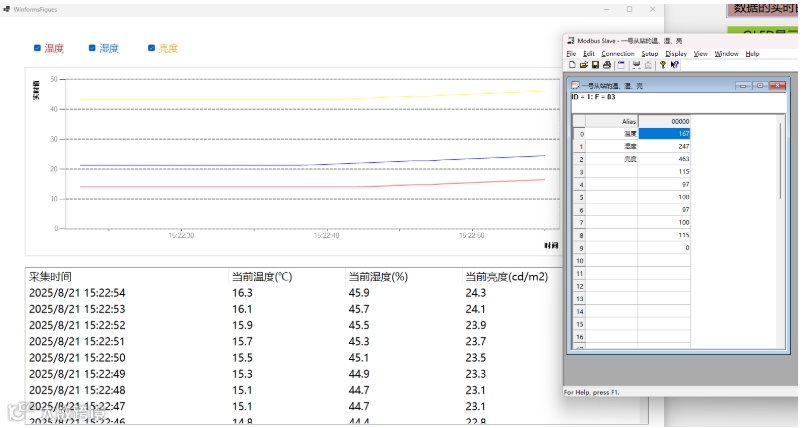The width and height of the screenshot is (803, 428).
Task: Click the 温度 alias cell in row 0
Action: coord(611,134)
